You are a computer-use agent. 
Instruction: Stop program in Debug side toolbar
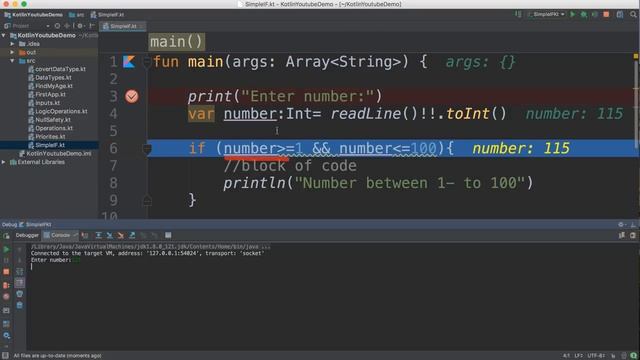(6, 272)
